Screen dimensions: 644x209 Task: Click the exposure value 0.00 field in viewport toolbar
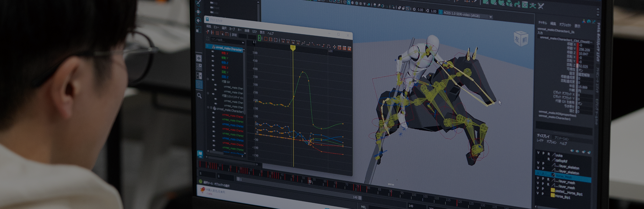tap(420, 10)
